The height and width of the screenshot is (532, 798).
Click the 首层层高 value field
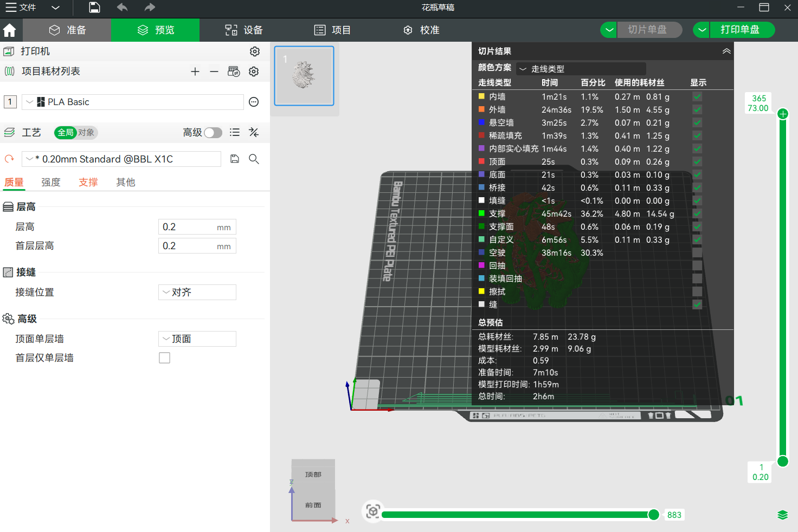[x=197, y=246]
